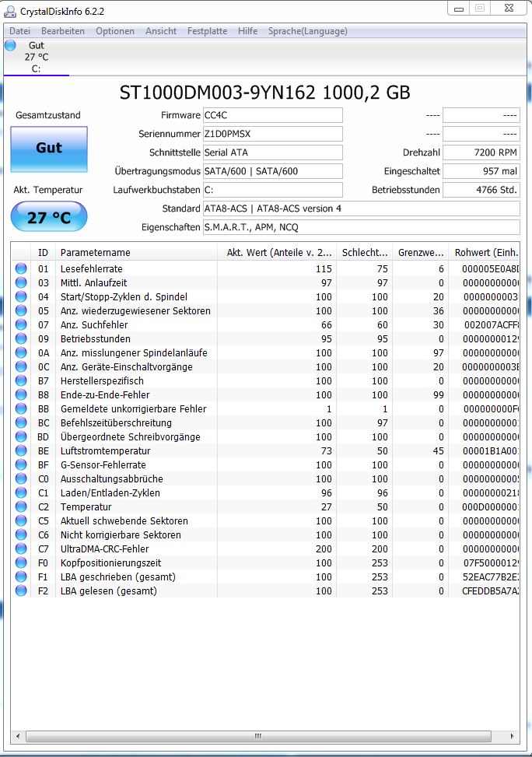The height and width of the screenshot is (757, 532).
Task: Open the Datei menu
Action: (19, 31)
